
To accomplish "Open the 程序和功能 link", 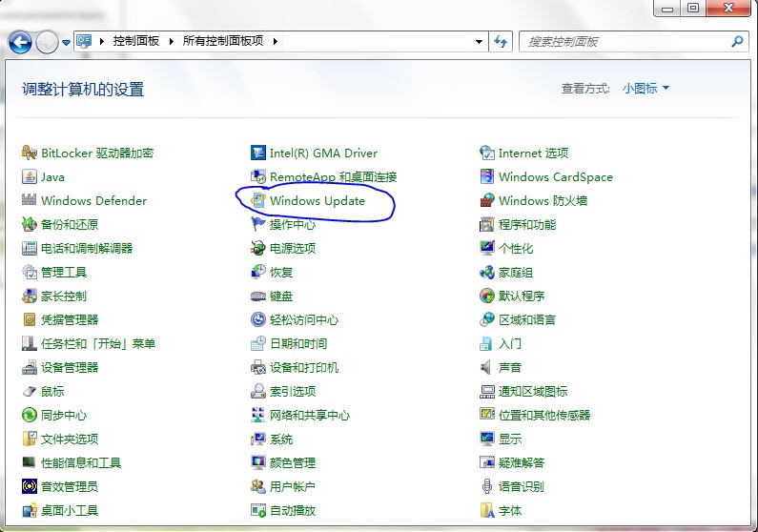I will point(527,225).
